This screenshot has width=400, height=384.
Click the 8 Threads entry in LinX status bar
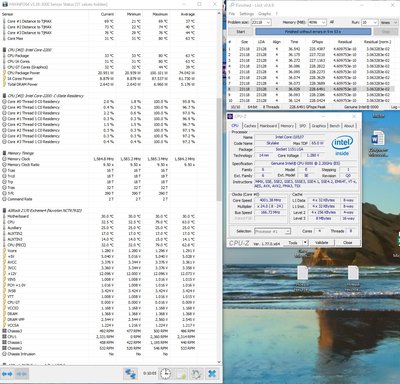[271, 107]
